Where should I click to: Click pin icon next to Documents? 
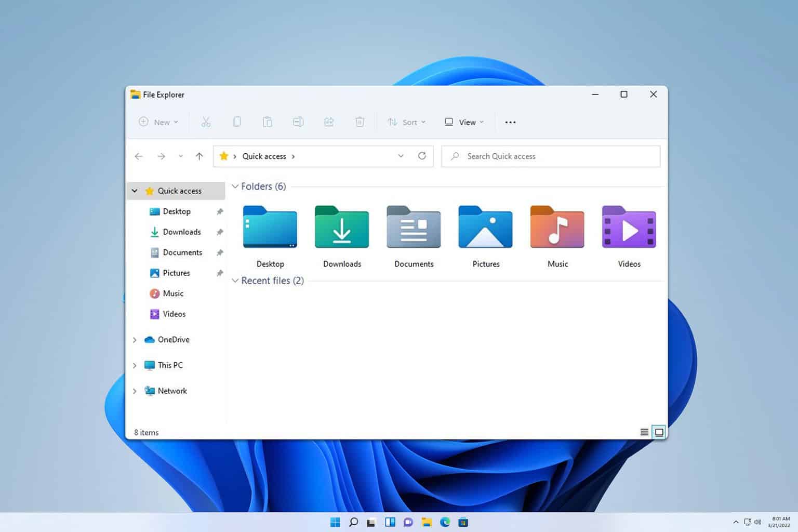220,252
